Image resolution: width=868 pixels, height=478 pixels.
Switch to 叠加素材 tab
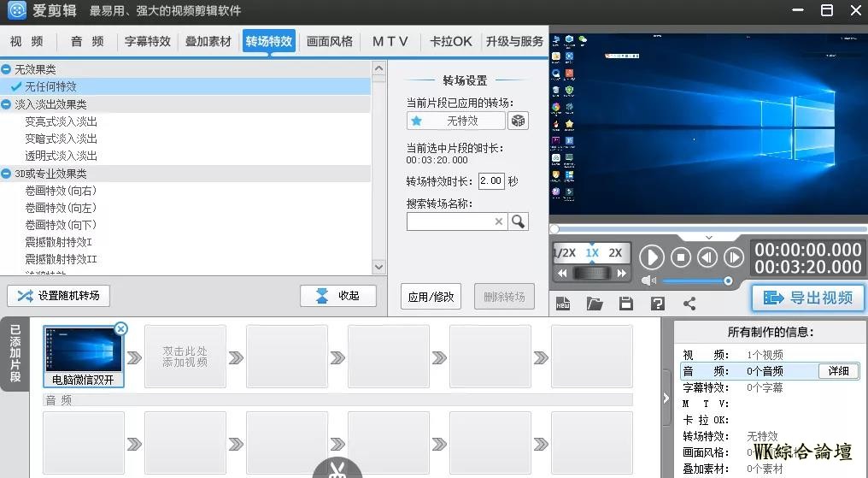(208, 42)
